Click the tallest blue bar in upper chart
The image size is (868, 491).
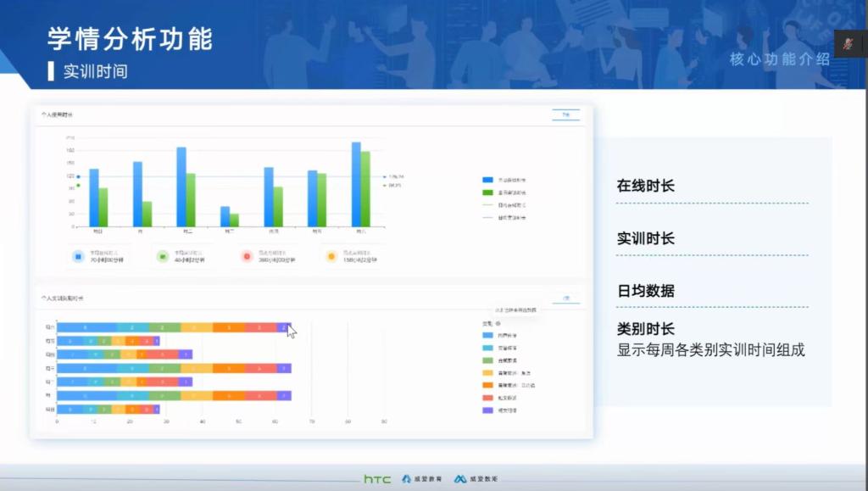click(356, 184)
